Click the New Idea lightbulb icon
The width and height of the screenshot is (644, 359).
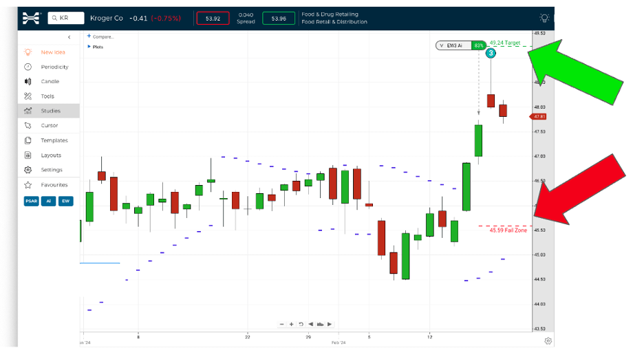[28, 52]
